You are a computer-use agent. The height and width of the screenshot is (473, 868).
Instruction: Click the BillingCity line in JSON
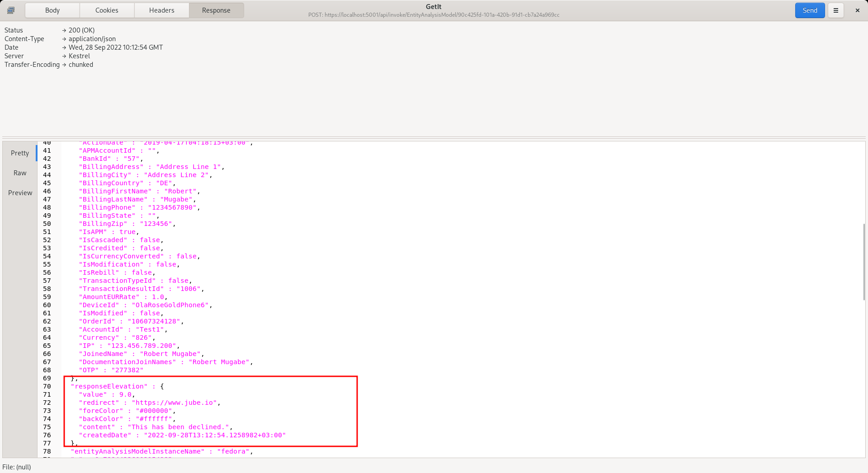coord(146,175)
